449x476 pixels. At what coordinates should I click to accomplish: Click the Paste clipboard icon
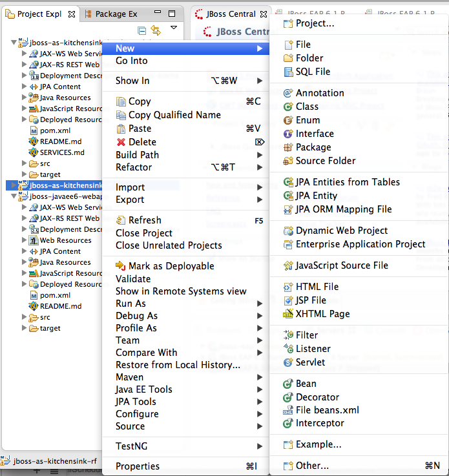[x=121, y=129]
